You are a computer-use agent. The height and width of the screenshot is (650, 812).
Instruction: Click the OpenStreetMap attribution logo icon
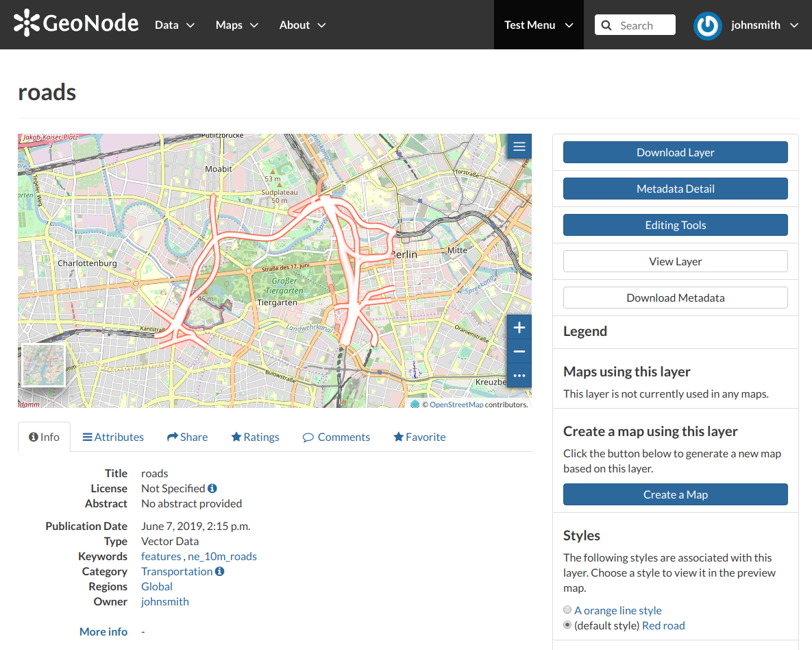[x=415, y=405]
